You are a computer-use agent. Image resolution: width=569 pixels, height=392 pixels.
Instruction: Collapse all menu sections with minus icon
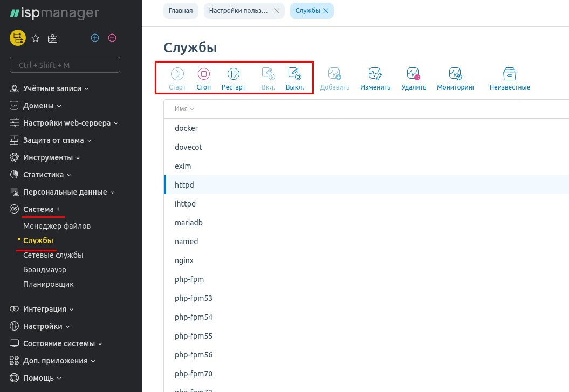[x=112, y=38]
